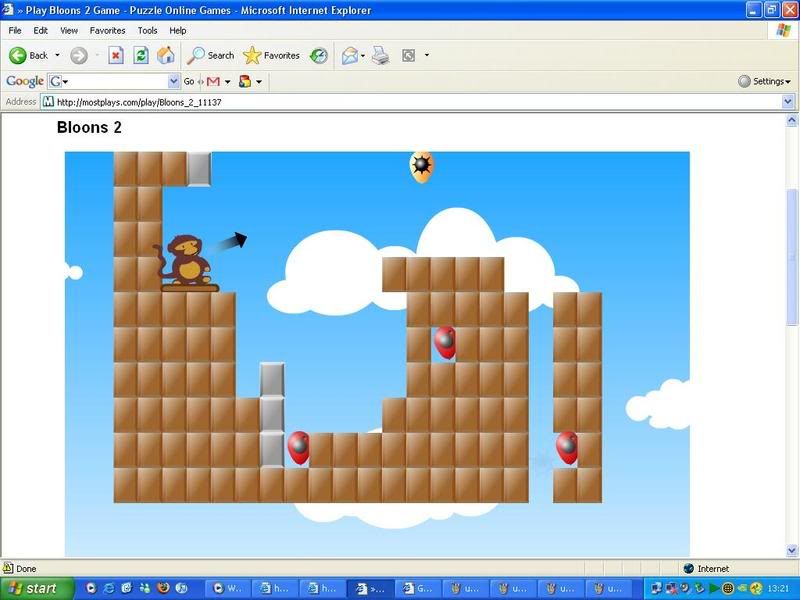
Task: Print the page with printer icon
Action: click(x=380, y=56)
